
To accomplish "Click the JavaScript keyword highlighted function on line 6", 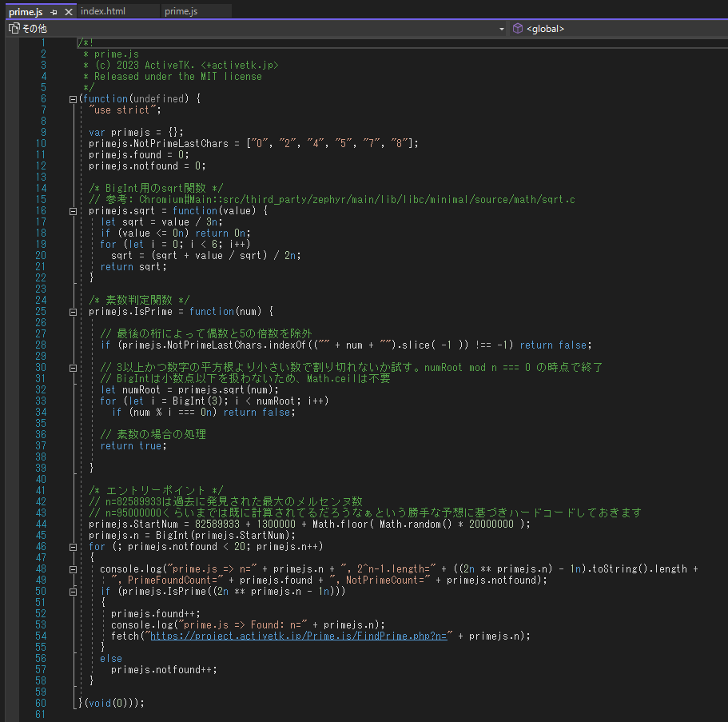I will 105,98.
